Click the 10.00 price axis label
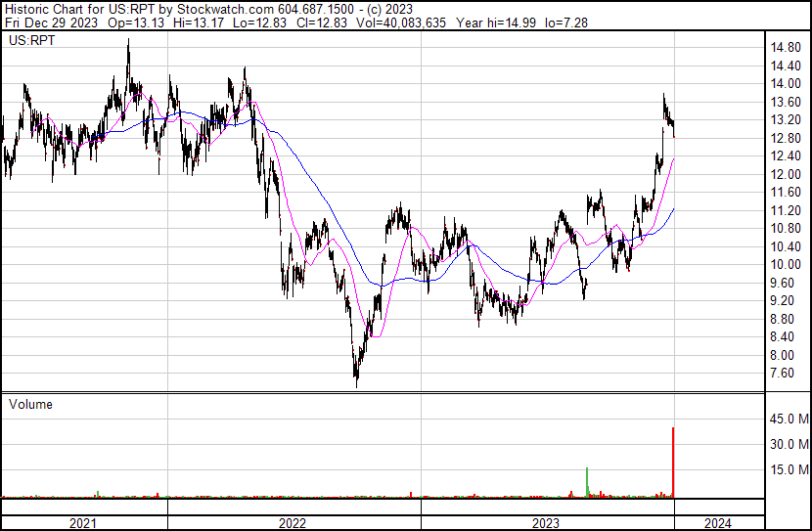Image resolution: width=812 pixels, height=531 pixels. [x=788, y=265]
